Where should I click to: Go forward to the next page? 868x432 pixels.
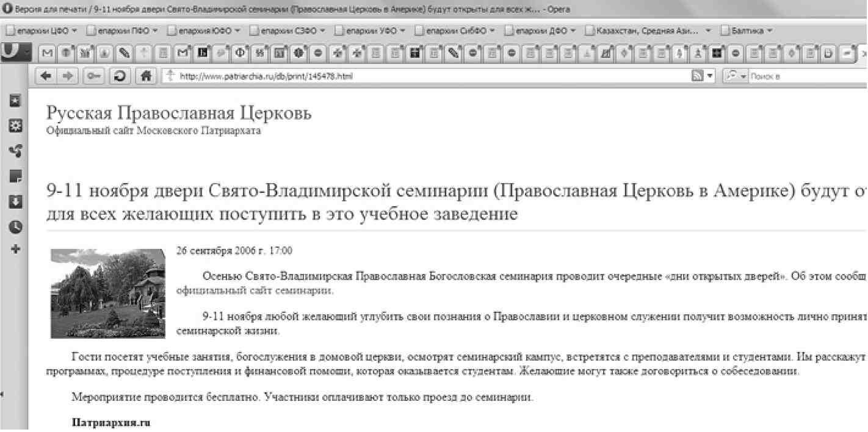click(x=67, y=76)
